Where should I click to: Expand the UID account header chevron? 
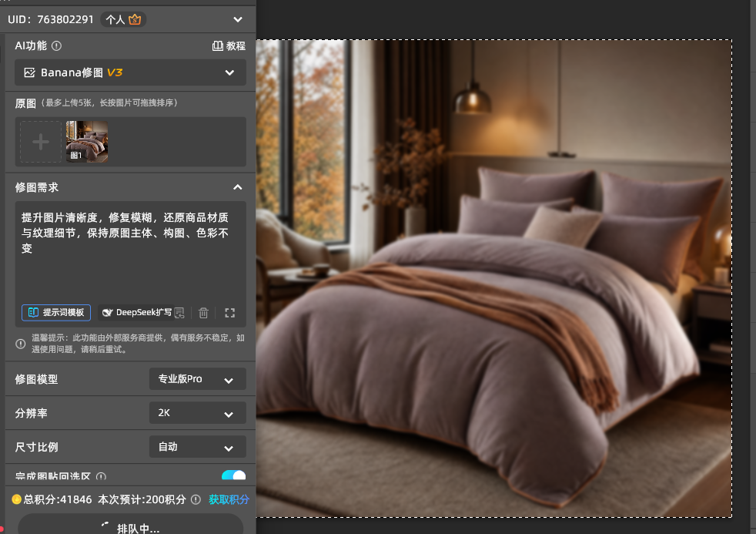238,19
